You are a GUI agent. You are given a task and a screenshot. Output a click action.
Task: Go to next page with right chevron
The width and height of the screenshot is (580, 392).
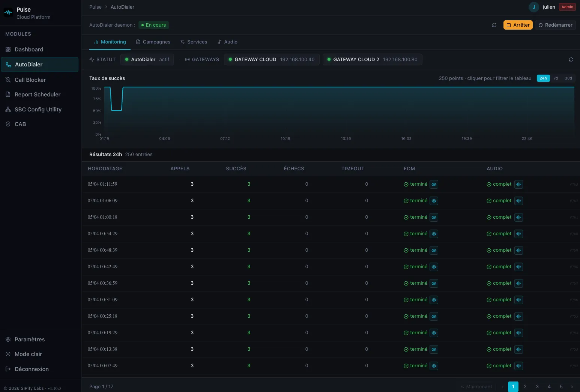click(x=572, y=387)
